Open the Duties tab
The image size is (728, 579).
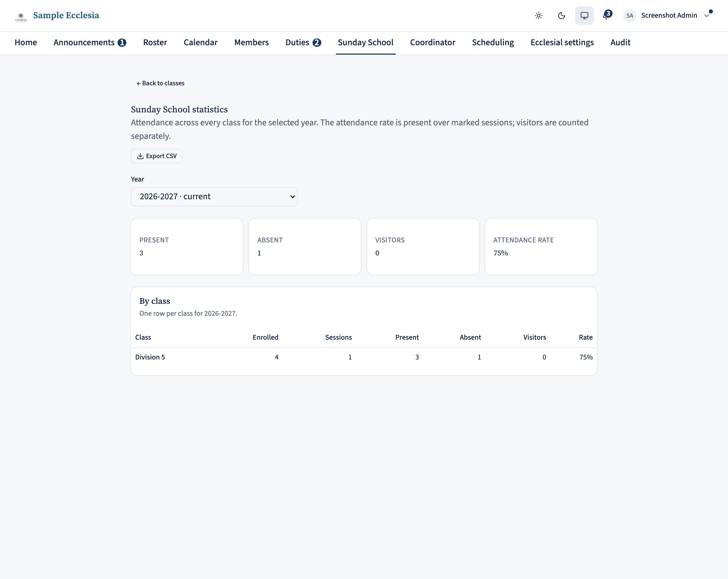click(x=303, y=42)
